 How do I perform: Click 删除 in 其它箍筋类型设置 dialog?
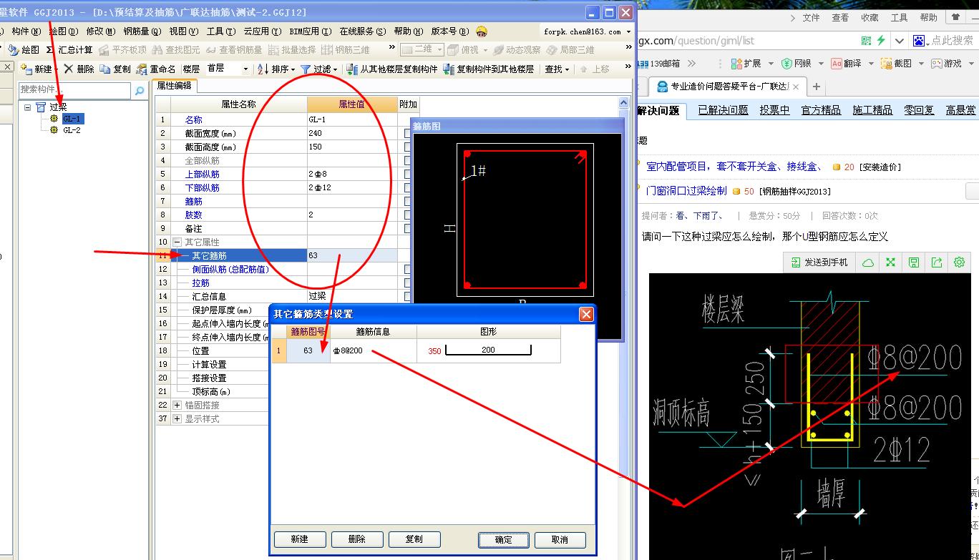356,539
